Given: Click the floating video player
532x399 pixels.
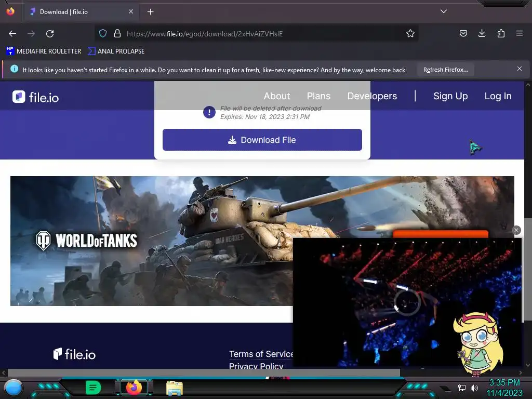Looking at the screenshot, I should 407,302.
